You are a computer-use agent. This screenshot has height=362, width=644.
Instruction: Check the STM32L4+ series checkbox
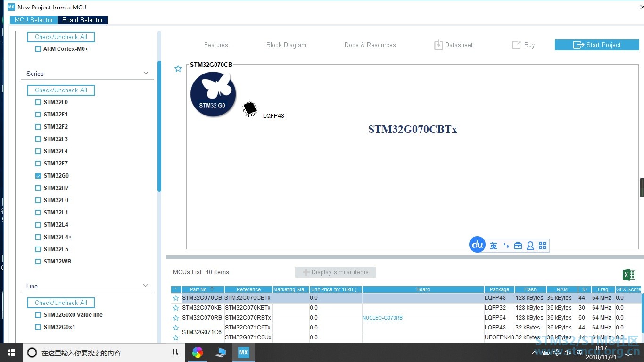click(x=38, y=237)
